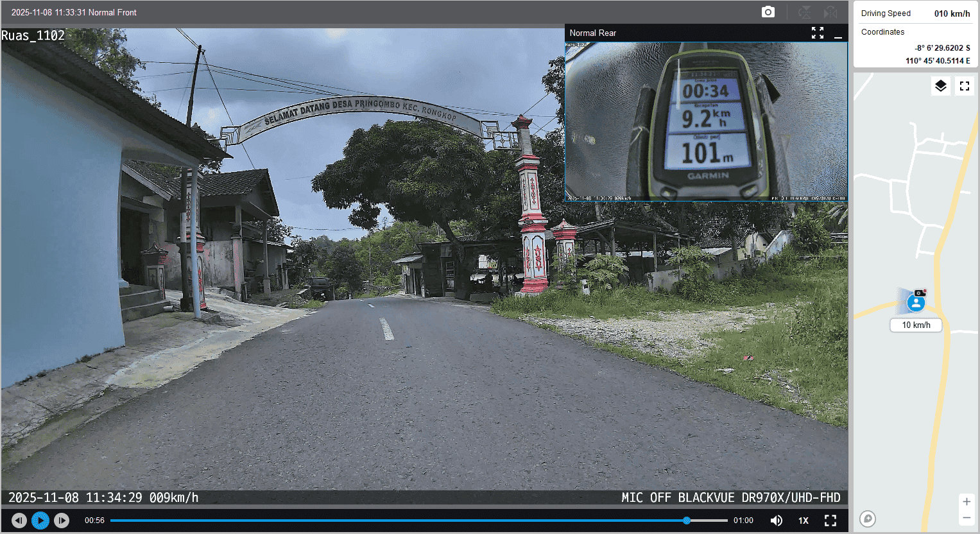Click the map compass location icon
The height and width of the screenshot is (534, 980).
[x=868, y=519]
